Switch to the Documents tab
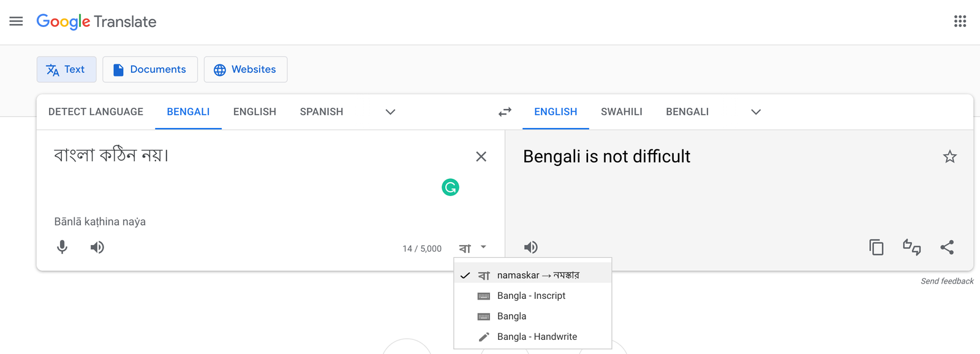 click(150, 69)
